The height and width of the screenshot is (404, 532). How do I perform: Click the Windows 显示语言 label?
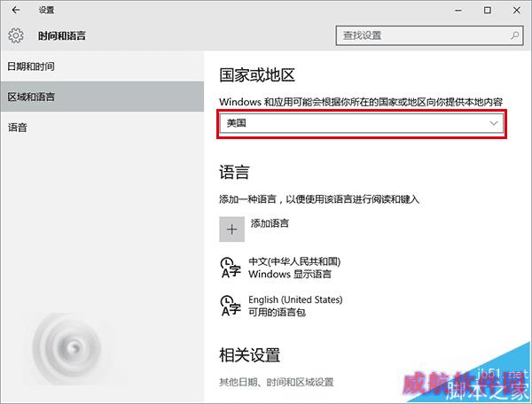click(x=290, y=274)
